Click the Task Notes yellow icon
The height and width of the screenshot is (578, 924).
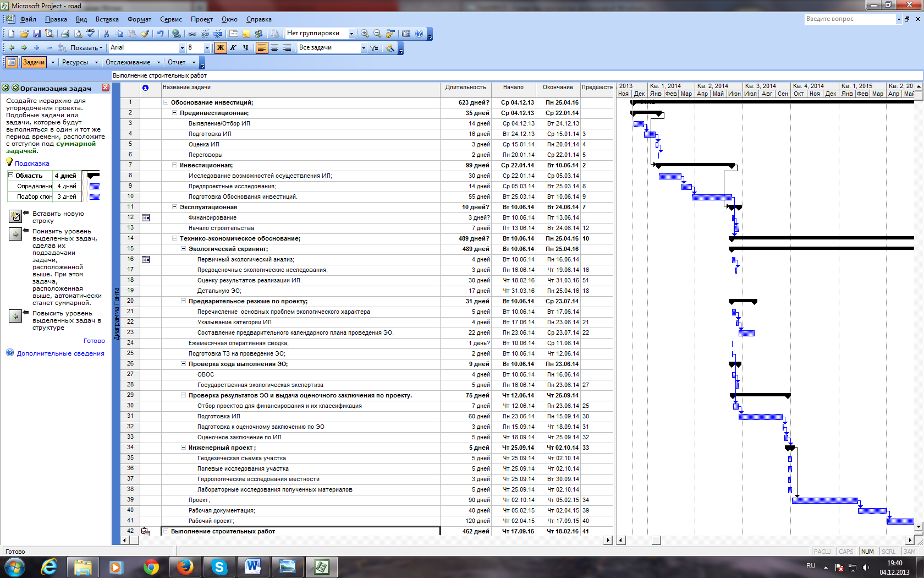(x=246, y=34)
